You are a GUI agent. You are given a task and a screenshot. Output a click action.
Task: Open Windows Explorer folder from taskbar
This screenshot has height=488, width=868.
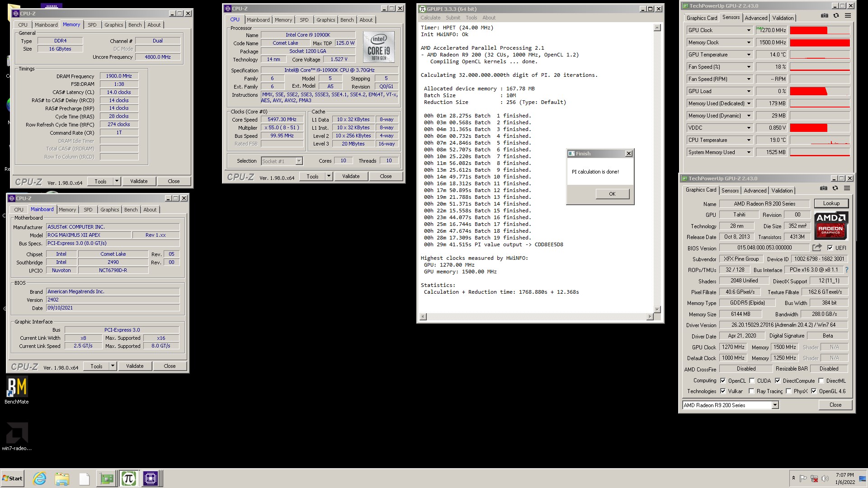click(x=62, y=479)
